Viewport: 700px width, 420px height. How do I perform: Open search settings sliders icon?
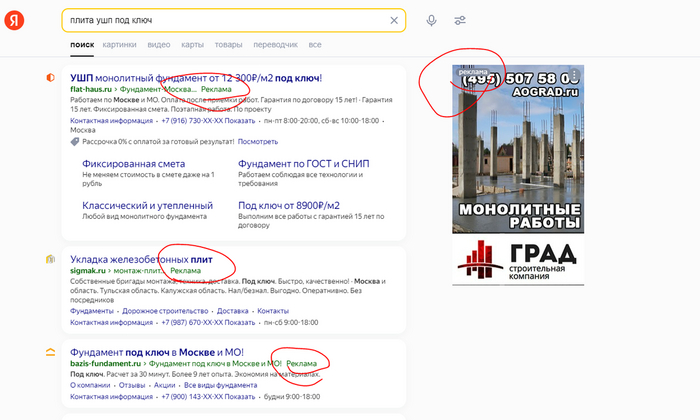460,21
